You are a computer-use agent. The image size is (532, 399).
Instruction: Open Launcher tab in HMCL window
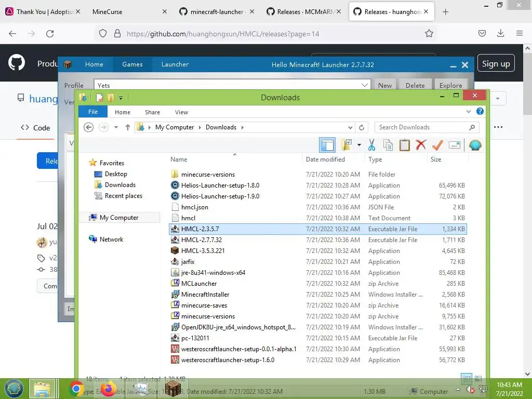click(175, 64)
